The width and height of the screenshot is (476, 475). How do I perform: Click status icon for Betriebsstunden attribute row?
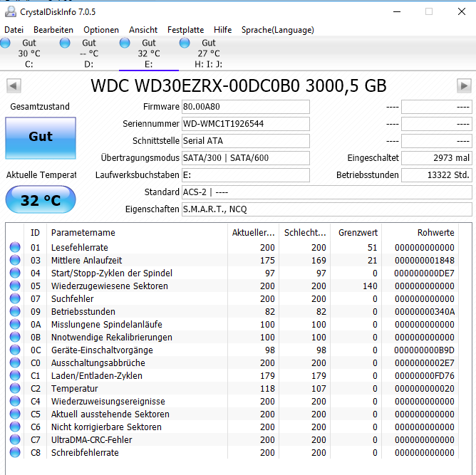tap(15, 311)
